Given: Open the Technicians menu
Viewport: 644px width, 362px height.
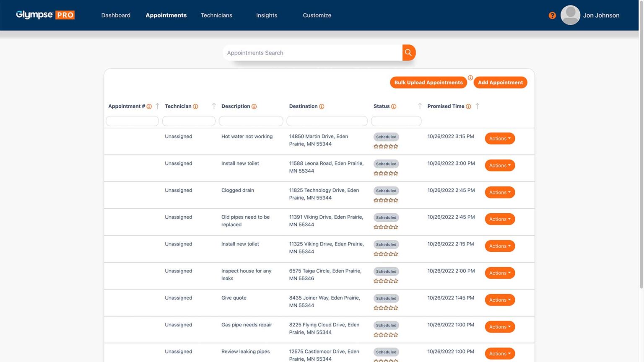Looking at the screenshot, I should (216, 15).
